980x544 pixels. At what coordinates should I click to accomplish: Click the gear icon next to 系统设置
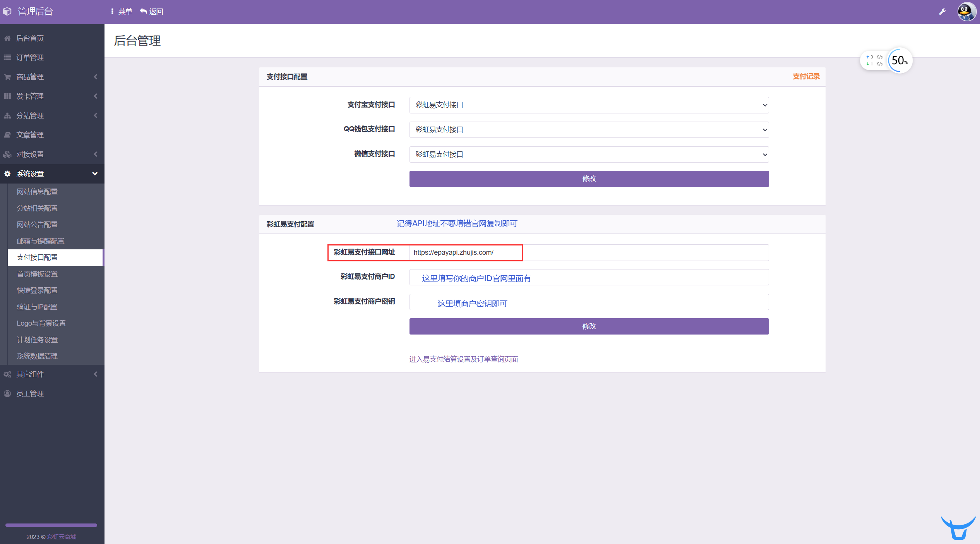pos(7,173)
